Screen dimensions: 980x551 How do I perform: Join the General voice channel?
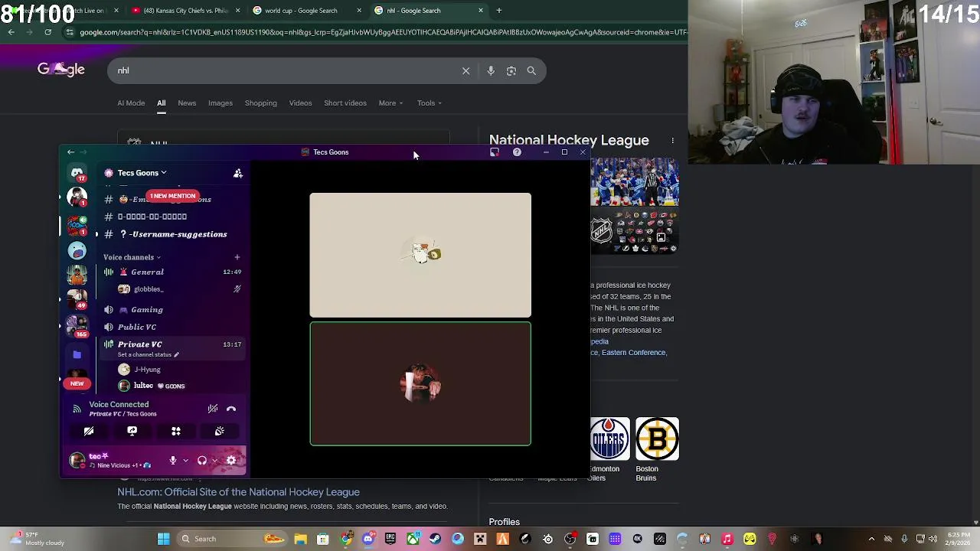tap(172, 272)
